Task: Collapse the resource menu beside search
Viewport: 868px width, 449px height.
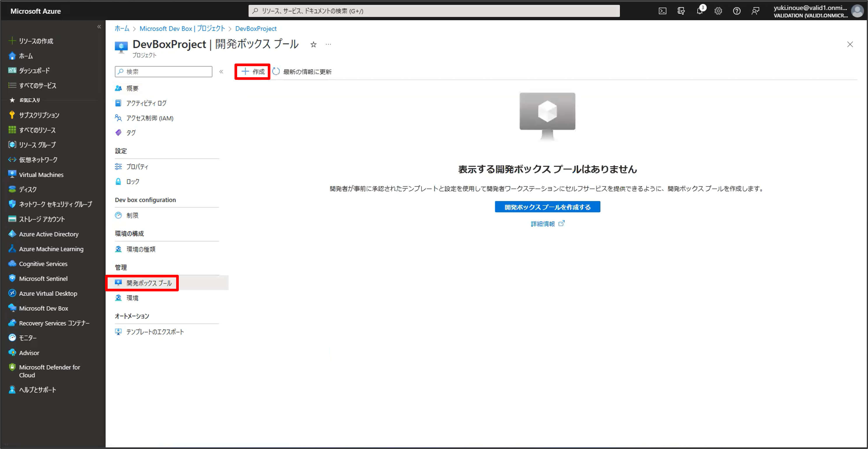Action: (221, 72)
